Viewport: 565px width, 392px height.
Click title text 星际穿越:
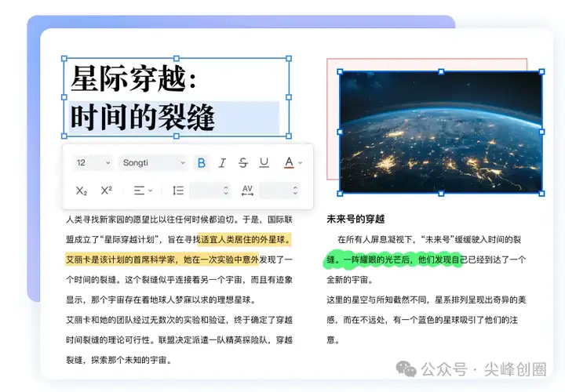(133, 78)
